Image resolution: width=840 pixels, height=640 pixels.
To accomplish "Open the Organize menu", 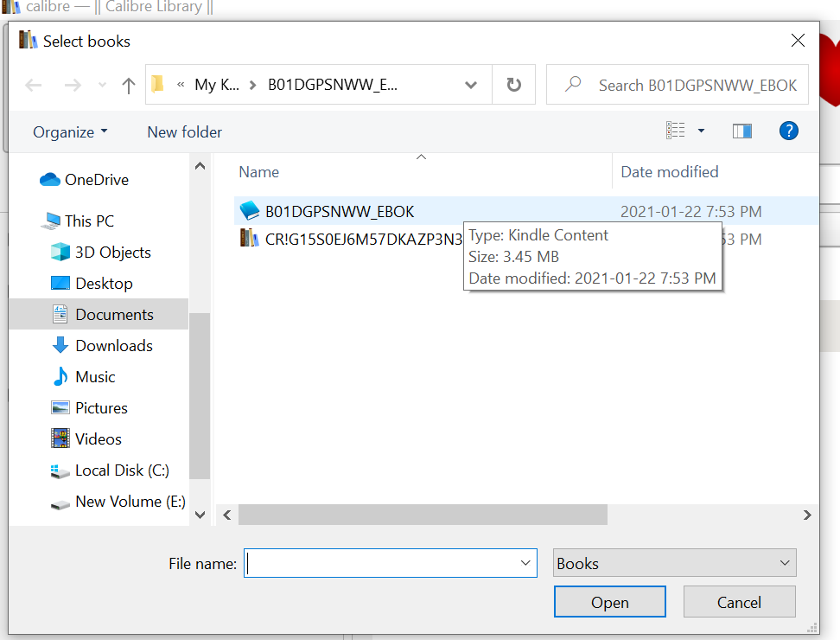I will [70, 131].
